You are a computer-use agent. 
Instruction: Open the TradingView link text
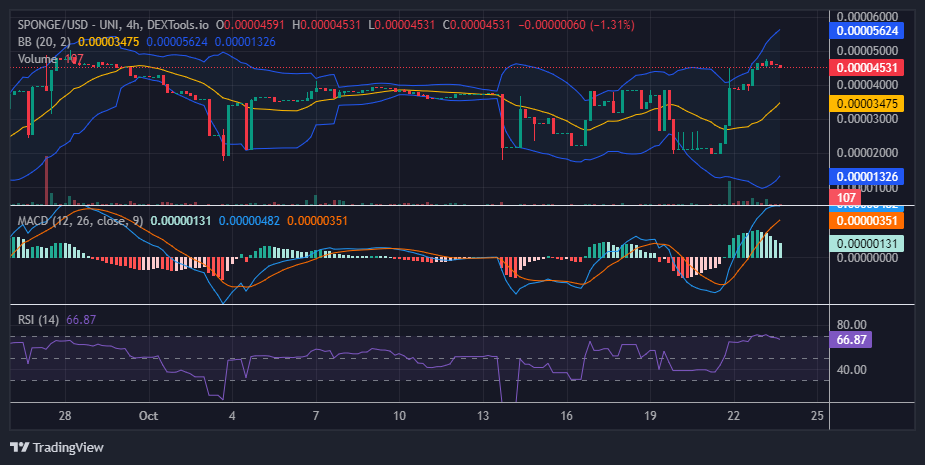[68, 447]
